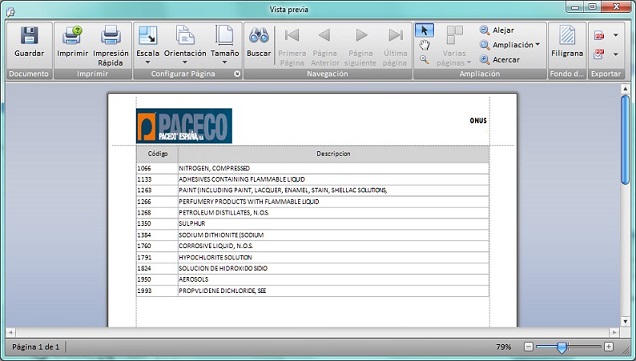Open Configurar Página dialog launcher
636x361 pixels.
pos(237,74)
